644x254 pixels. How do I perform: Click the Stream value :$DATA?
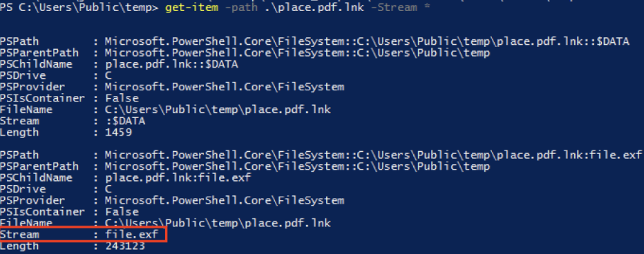pyautogui.click(x=125, y=121)
